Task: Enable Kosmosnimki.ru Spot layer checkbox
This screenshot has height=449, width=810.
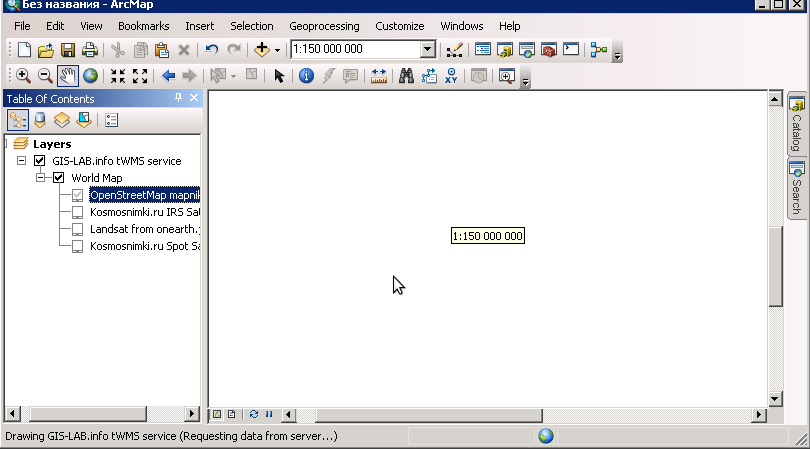Action: (x=77, y=246)
